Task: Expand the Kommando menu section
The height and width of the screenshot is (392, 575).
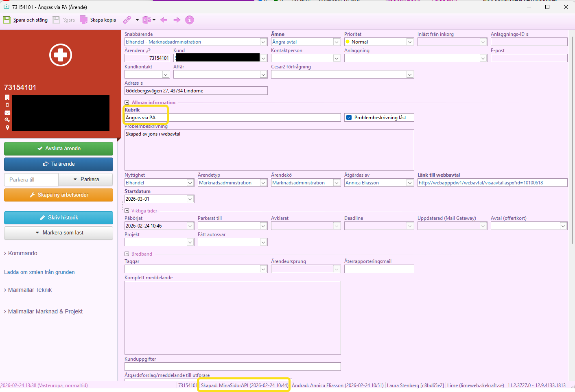Action: (x=22, y=253)
